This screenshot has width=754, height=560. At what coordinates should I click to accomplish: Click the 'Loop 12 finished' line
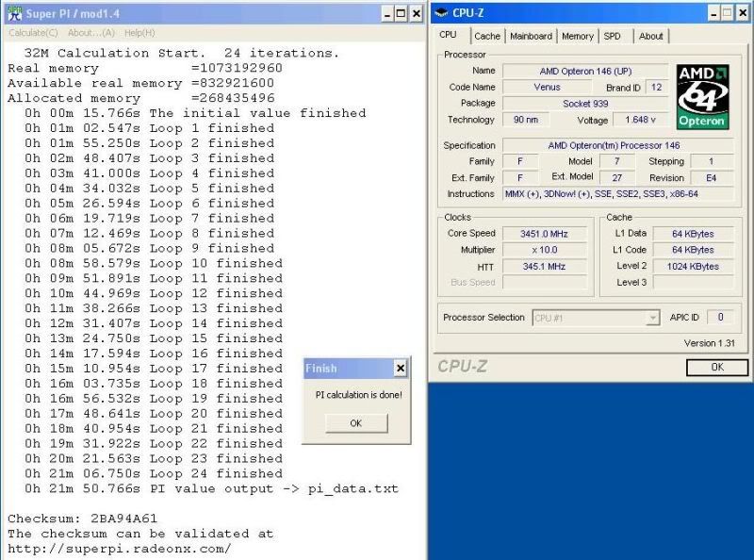[154, 293]
